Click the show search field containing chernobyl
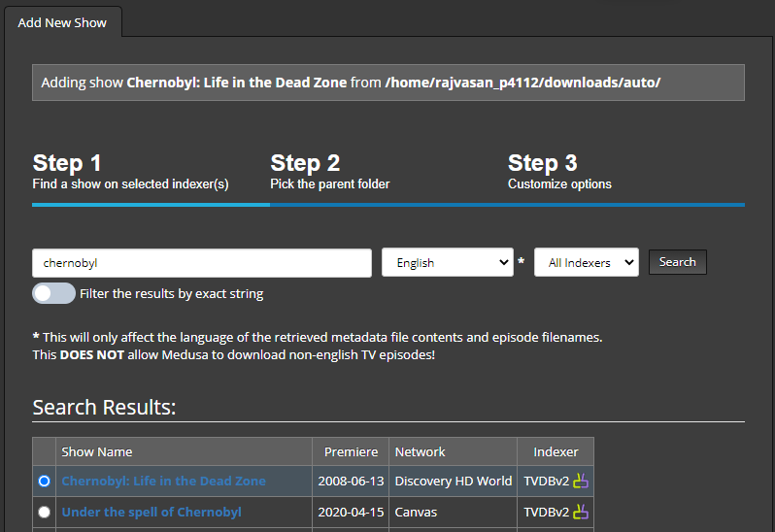775x532 pixels. pyautogui.click(x=202, y=263)
